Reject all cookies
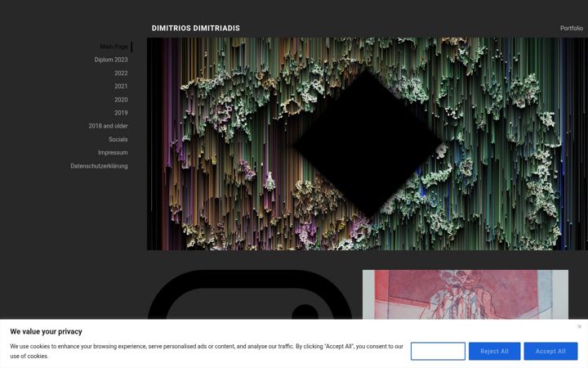 click(494, 351)
